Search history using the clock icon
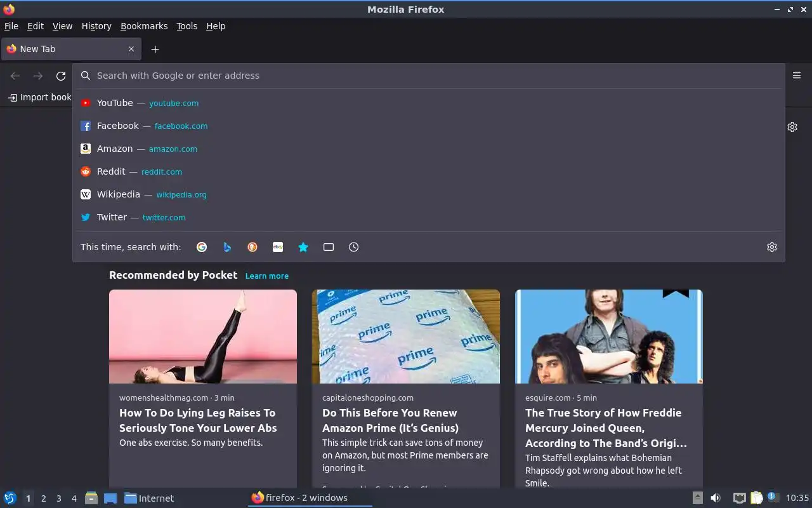This screenshot has height=508, width=812. (354, 247)
